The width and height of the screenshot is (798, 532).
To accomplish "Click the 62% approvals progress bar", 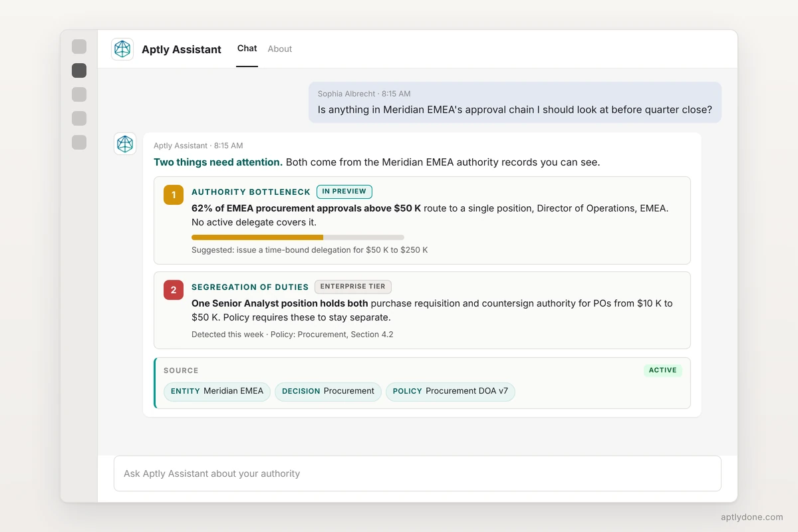I will (x=298, y=237).
